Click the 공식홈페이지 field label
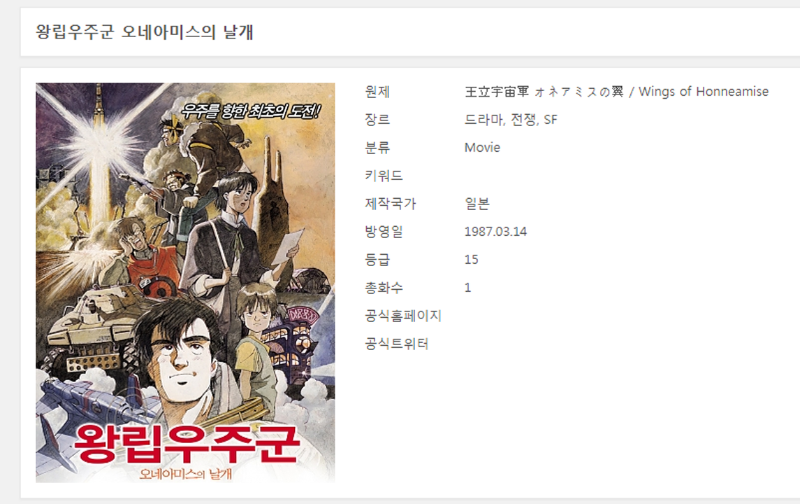Screen dimensions: 800x504 click(403, 316)
